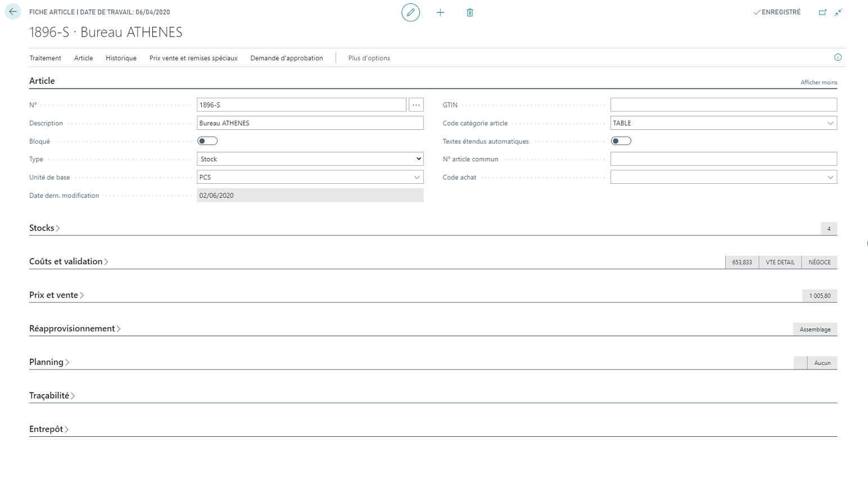Viewport: 868px width, 488px height.
Task: Click the 653,833 cost summary value
Action: point(742,262)
